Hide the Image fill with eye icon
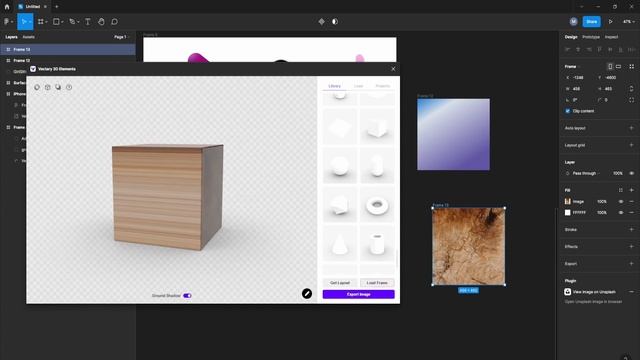Screen dimensions: 640x360 (x=621, y=202)
